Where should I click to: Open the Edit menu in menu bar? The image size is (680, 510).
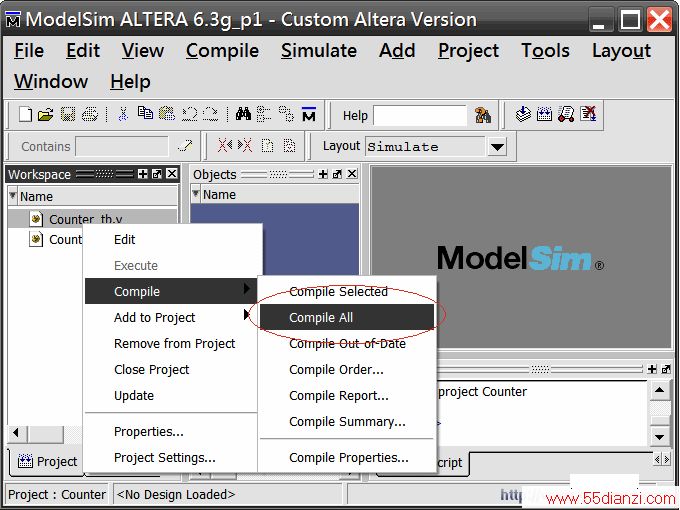83,51
